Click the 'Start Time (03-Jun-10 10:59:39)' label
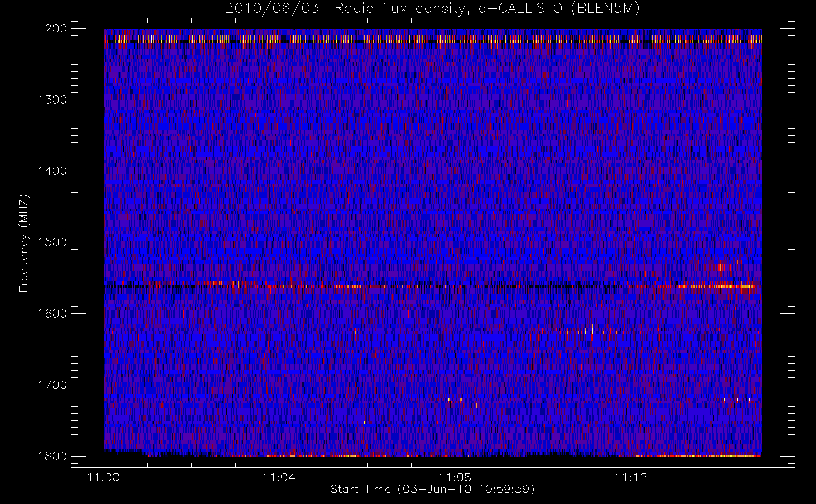Screen dimensions: 816x504 point(432,489)
